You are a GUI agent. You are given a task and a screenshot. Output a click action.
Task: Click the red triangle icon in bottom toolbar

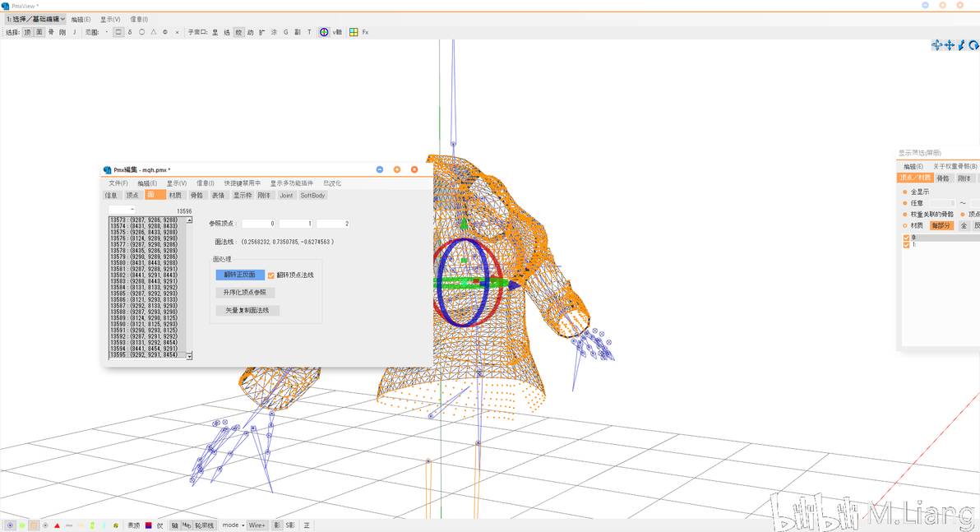57,525
